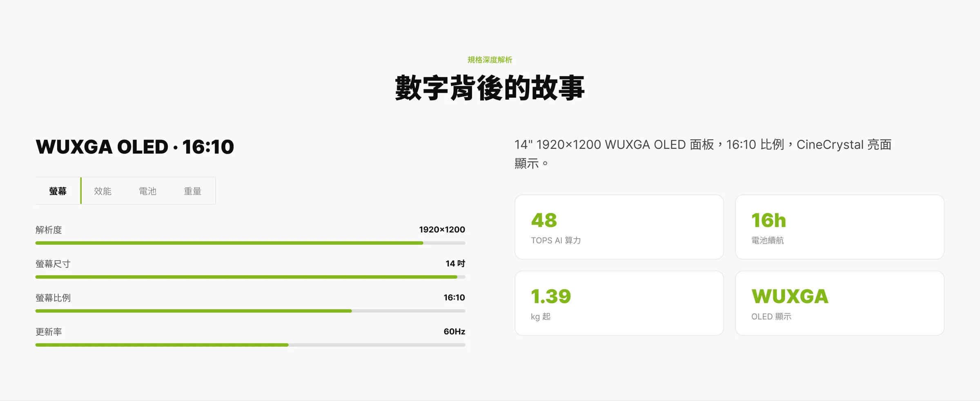Select the WUXGA OLED 顯示 card

tap(840, 303)
